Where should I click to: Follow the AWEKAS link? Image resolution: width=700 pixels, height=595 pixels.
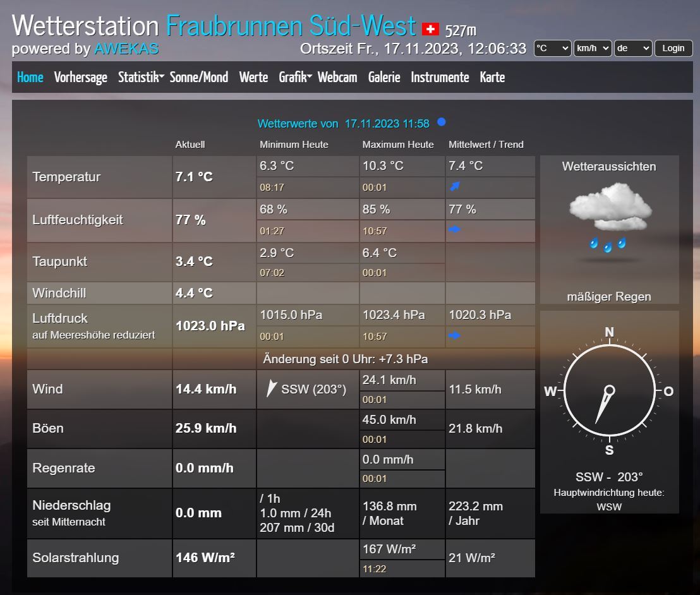126,49
